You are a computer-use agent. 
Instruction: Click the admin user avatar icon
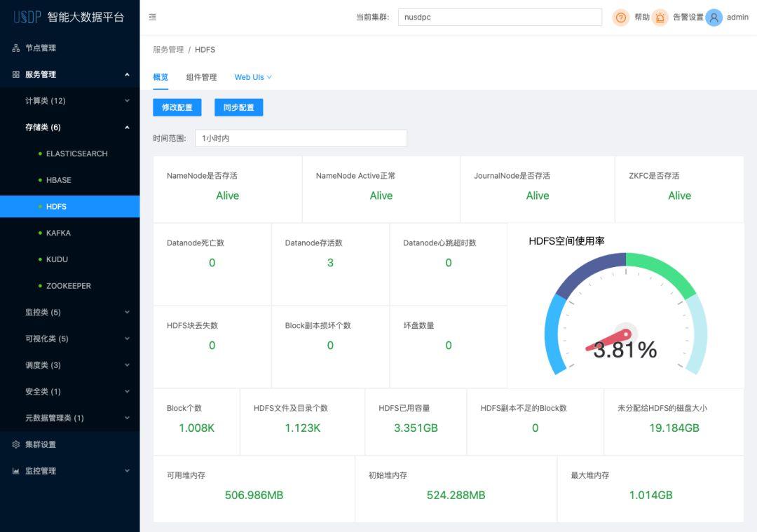(x=713, y=18)
